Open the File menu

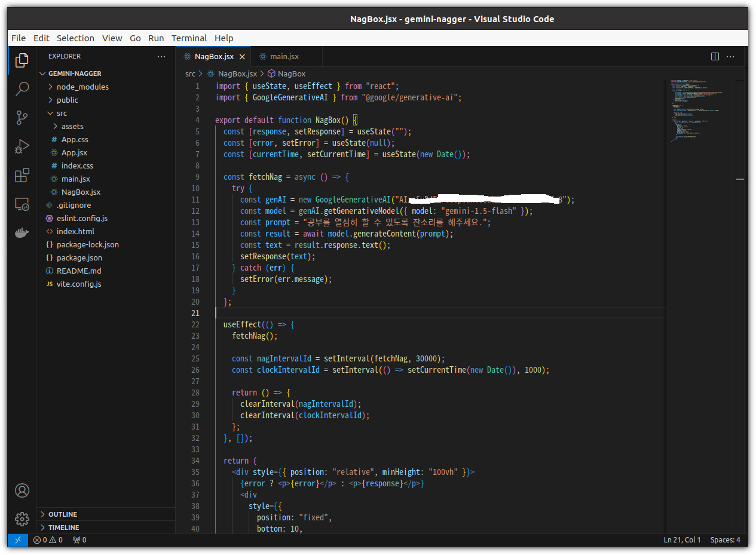[19, 38]
